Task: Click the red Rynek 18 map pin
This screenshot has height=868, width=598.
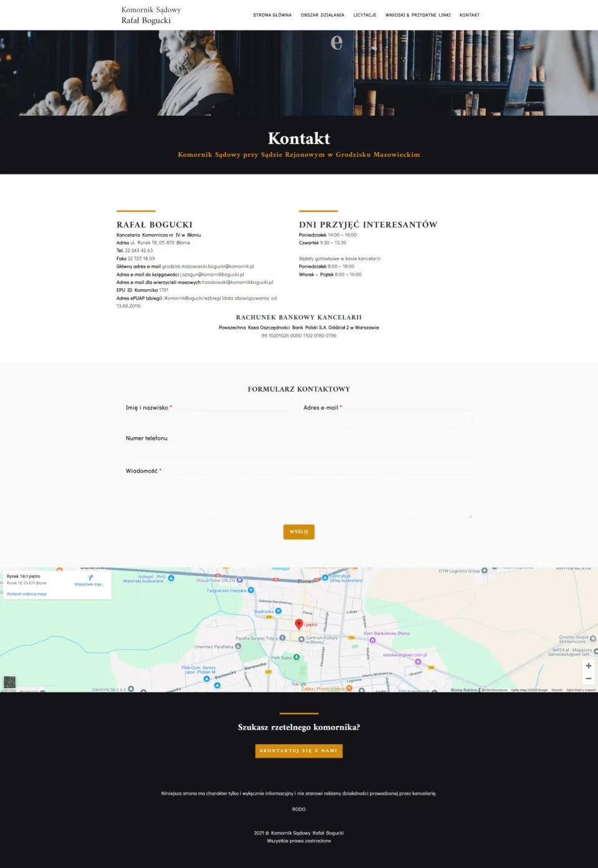Action: click(298, 624)
